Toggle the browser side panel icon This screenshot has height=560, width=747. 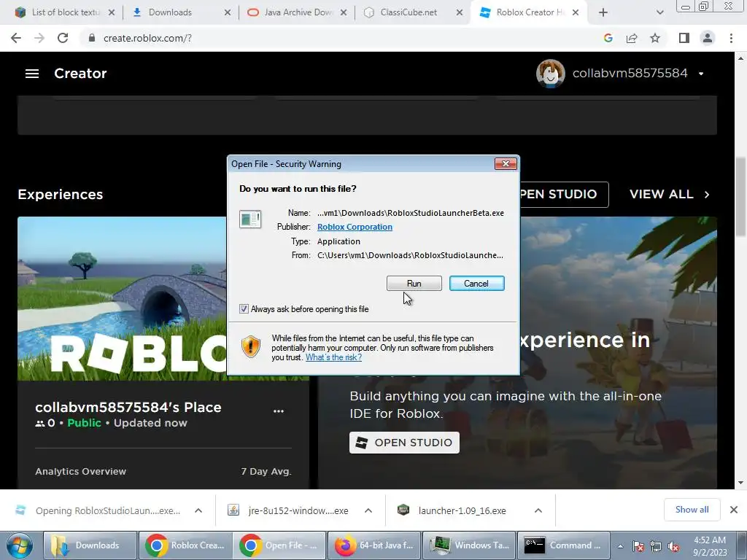pos(684,38)
